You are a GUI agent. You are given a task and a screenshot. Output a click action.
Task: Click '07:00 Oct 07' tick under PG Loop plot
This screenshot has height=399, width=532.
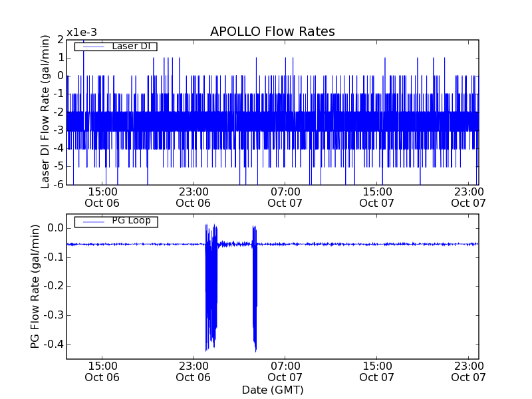(x=285, y=372)
